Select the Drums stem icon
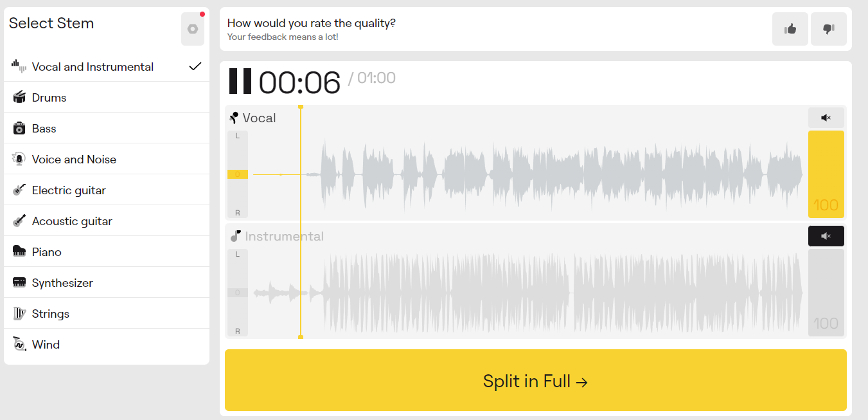This screenshot has width=868, height=420. pyautogui.click(x=19, y=97)
